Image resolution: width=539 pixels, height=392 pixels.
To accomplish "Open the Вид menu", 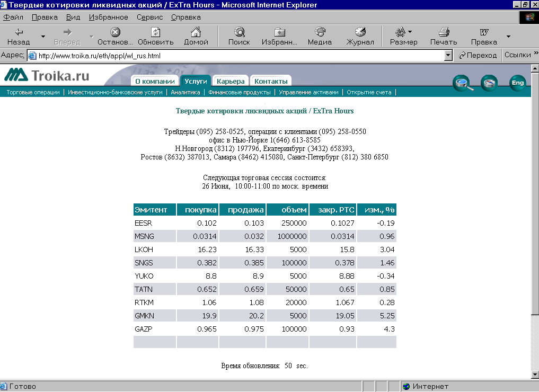I will 73,17.
